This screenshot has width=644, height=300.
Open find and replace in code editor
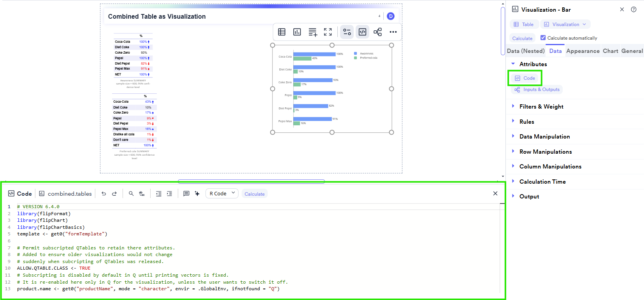pos(142,194)
